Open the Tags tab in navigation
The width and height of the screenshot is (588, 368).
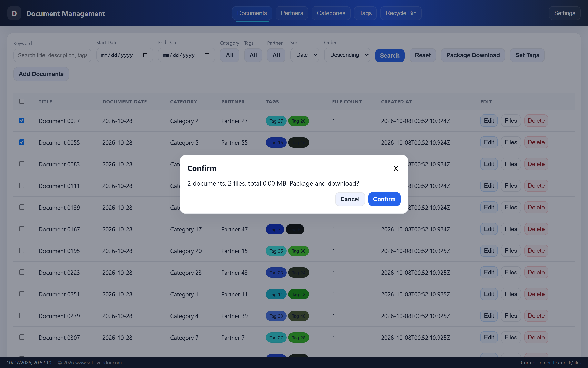click(365, 13)
